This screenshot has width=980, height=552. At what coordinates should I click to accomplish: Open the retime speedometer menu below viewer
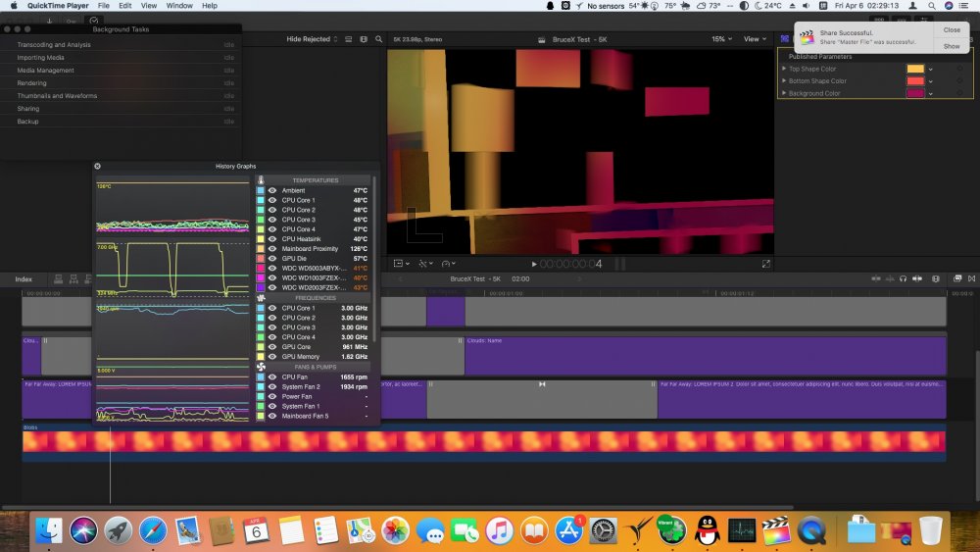point(448,264)
